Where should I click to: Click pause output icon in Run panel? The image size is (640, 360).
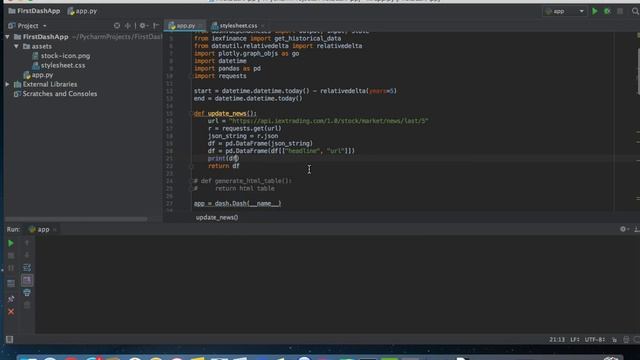click(11, 268)
